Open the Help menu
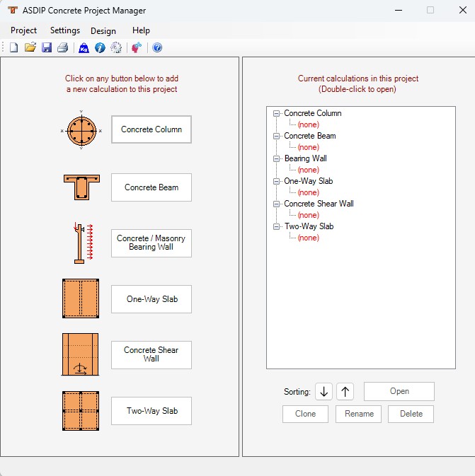475x476 pixels. click(141, 30)
